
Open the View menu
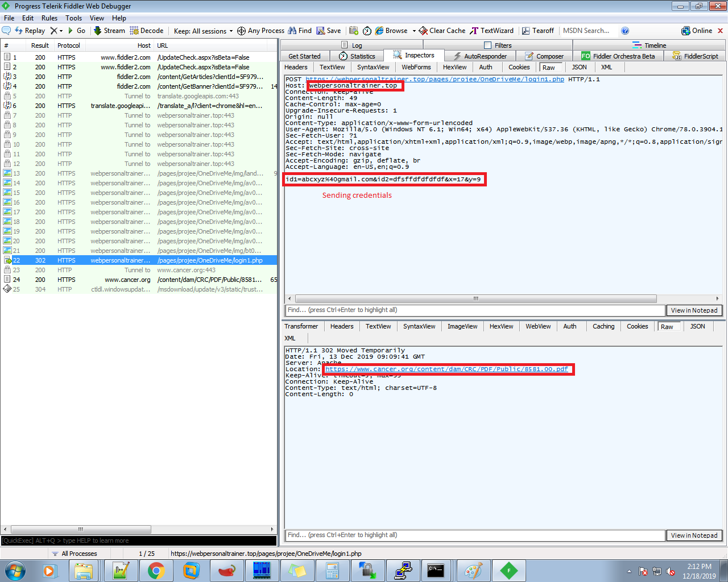(x=97, y=18)
